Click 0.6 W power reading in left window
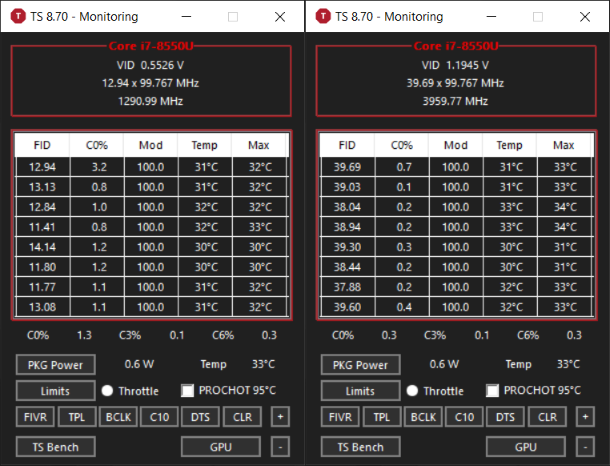 [139, 364]
